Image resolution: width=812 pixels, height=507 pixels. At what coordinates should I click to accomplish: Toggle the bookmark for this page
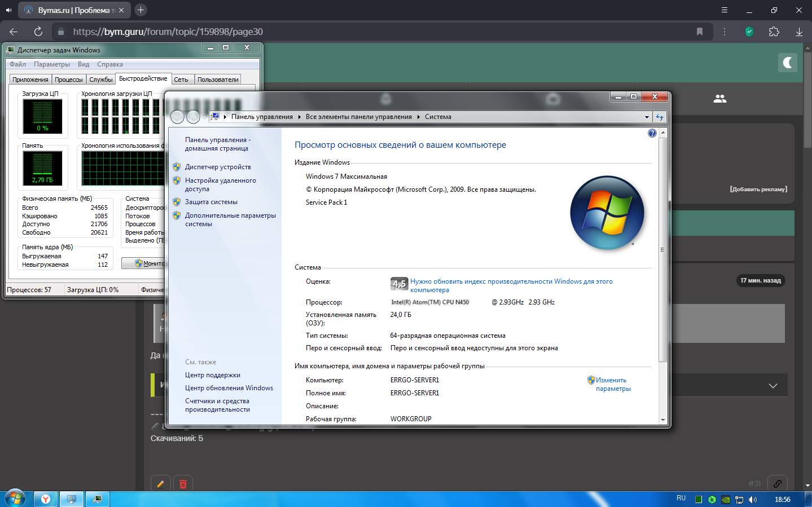tap(700, 32)
